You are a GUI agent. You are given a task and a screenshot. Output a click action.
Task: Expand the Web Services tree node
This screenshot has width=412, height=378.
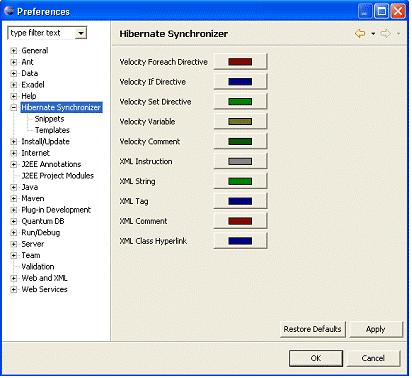(14, 289)
